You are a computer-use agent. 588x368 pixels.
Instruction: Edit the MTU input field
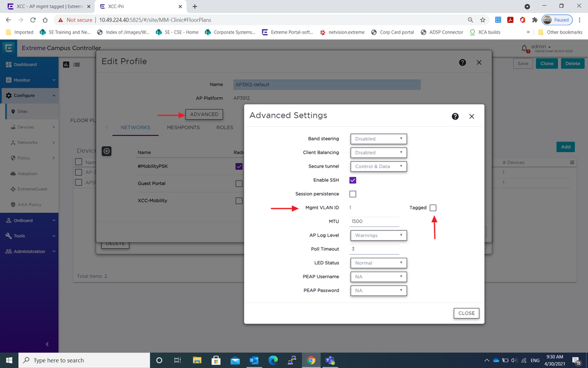(x=374, y=222)
